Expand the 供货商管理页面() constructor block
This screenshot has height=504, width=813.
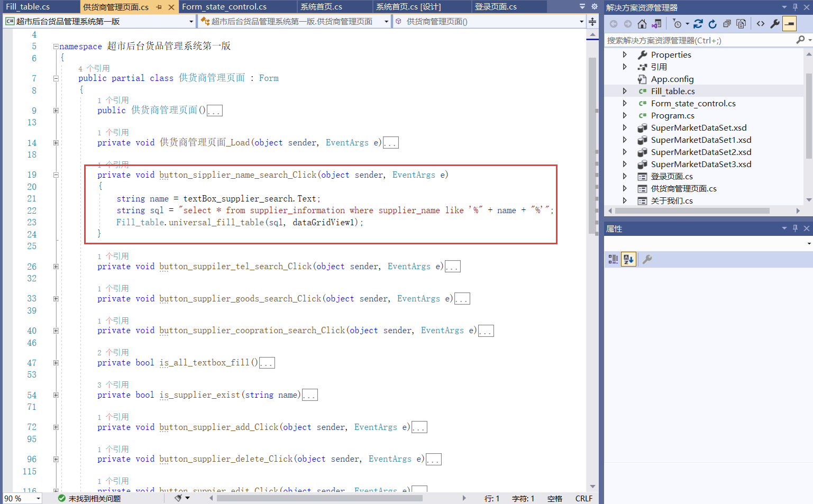click(56, 111)
